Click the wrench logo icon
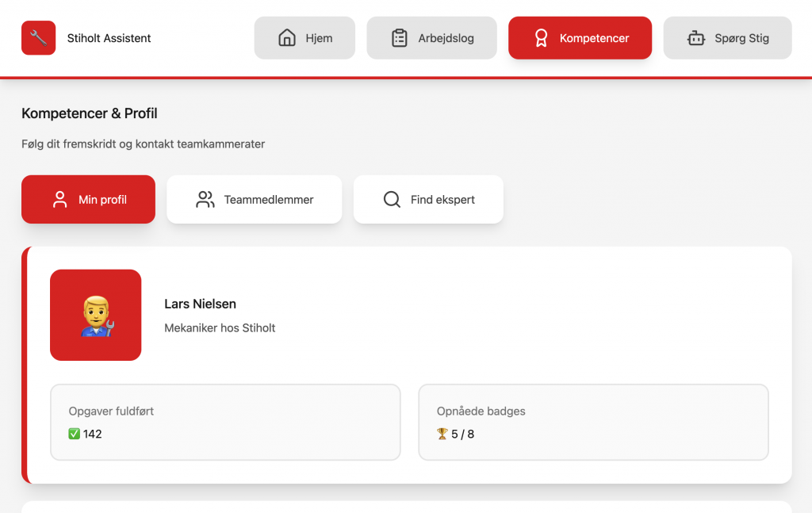This screenshot has width=812, height=513. 38,38
